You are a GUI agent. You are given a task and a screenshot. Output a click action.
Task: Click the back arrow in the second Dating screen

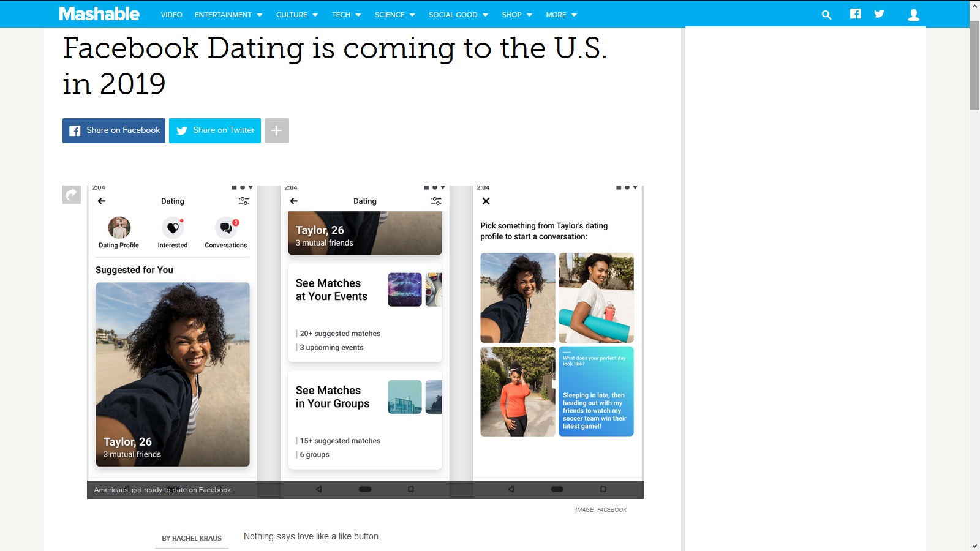[x=294, y=201]
